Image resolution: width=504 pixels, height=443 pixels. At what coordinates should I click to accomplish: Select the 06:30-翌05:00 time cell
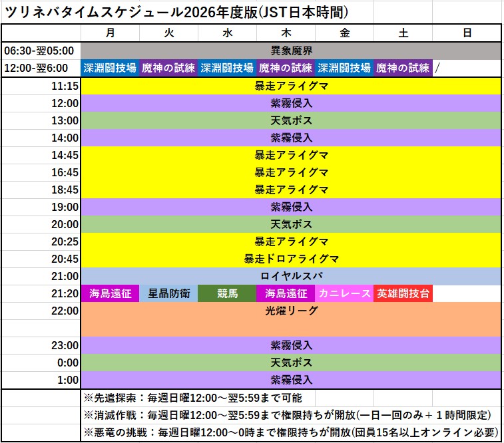coord(41,51)
